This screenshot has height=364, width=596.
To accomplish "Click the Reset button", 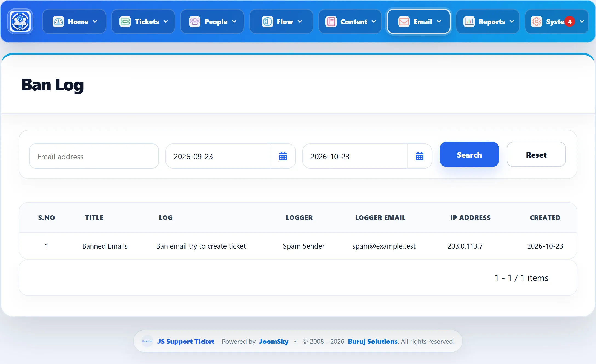I will [x=536, y=154].
